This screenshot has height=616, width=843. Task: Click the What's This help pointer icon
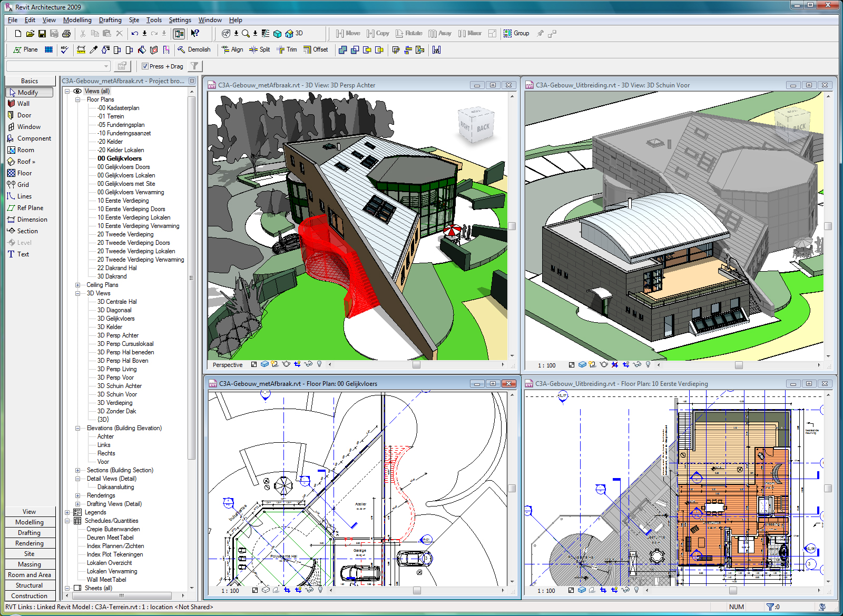click(x=195, y=33)
